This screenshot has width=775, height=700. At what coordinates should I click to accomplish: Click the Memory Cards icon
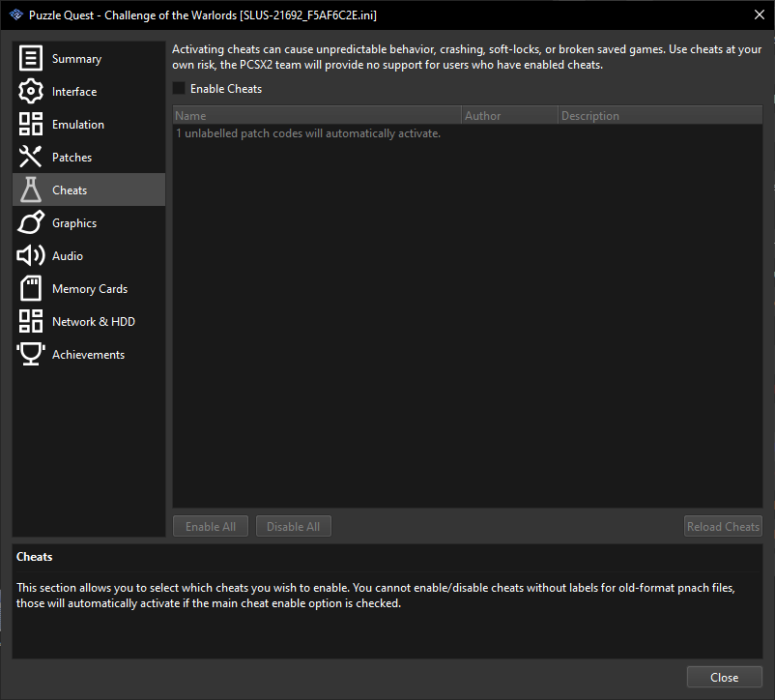(x=30, y=288)
